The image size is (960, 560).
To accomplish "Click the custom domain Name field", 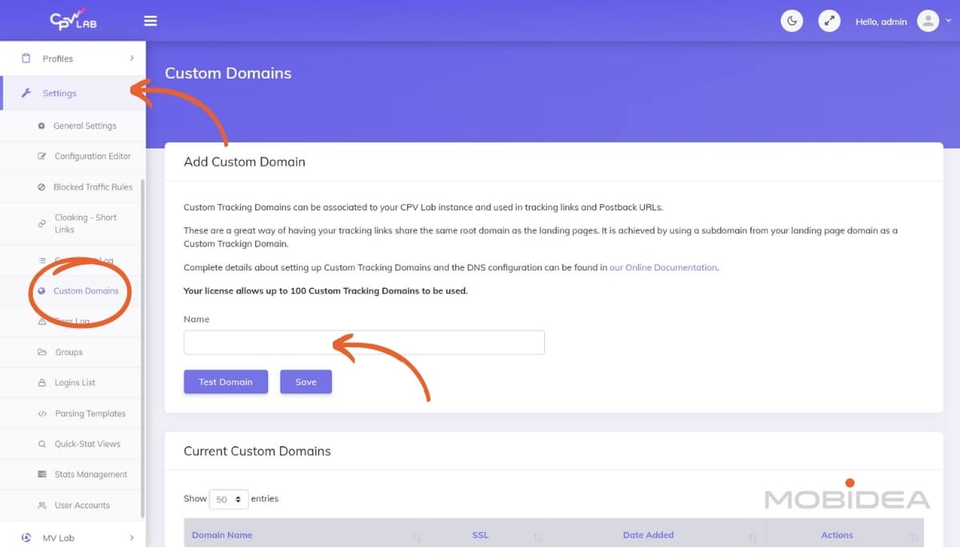I will tap(364, 342).
